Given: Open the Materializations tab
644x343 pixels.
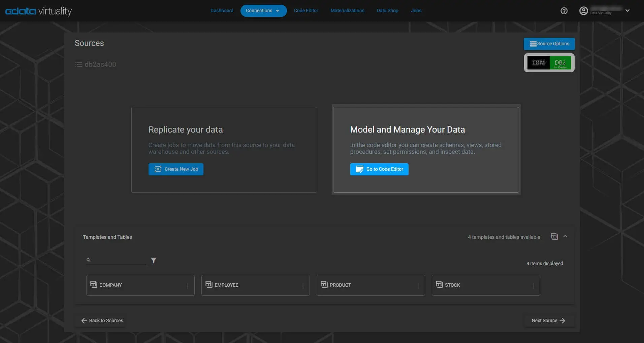Looking at the screenshot, I should pos(347,10).
